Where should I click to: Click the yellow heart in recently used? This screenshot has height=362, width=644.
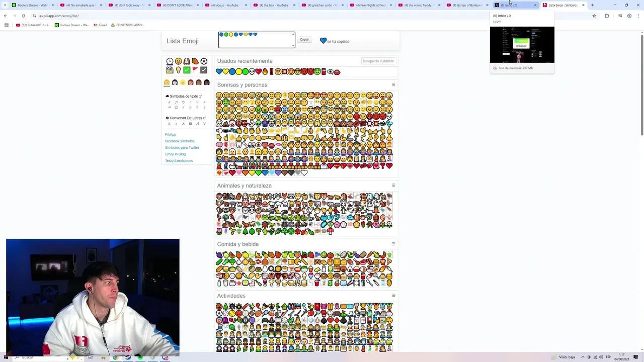[226, 72]
